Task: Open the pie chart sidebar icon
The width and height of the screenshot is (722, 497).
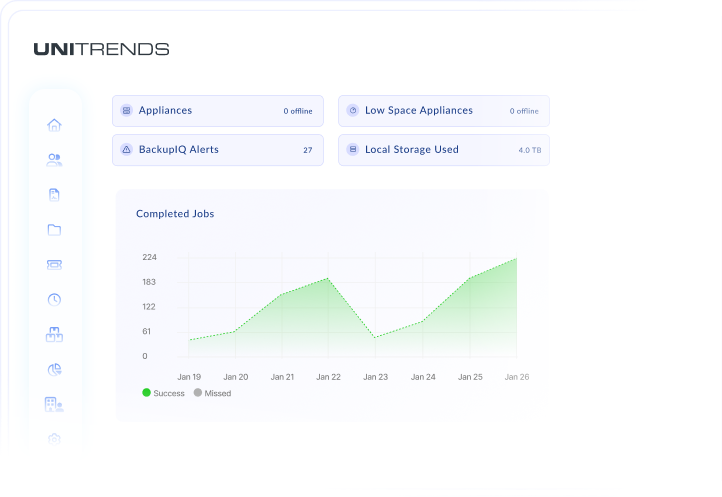Action: pos(54,369)
